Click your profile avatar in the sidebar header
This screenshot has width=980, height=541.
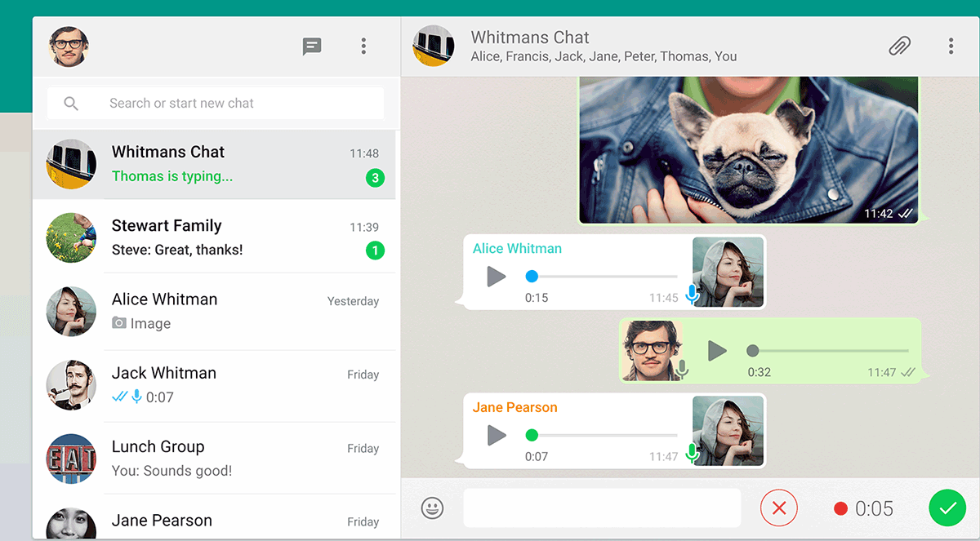click(69, 47)
